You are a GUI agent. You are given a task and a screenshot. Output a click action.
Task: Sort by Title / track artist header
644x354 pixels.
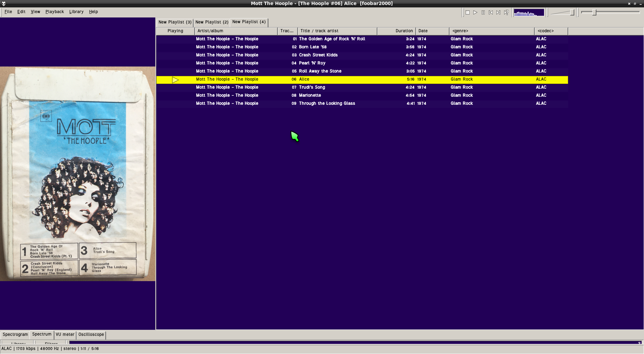pos(337,31)
